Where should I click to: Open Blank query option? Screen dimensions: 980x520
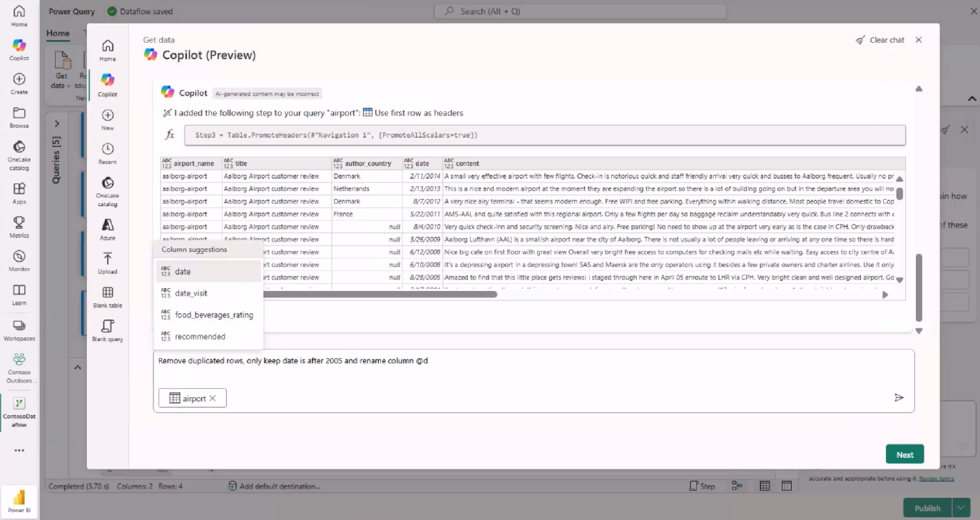pyautogui.click(x=108, y=330)
